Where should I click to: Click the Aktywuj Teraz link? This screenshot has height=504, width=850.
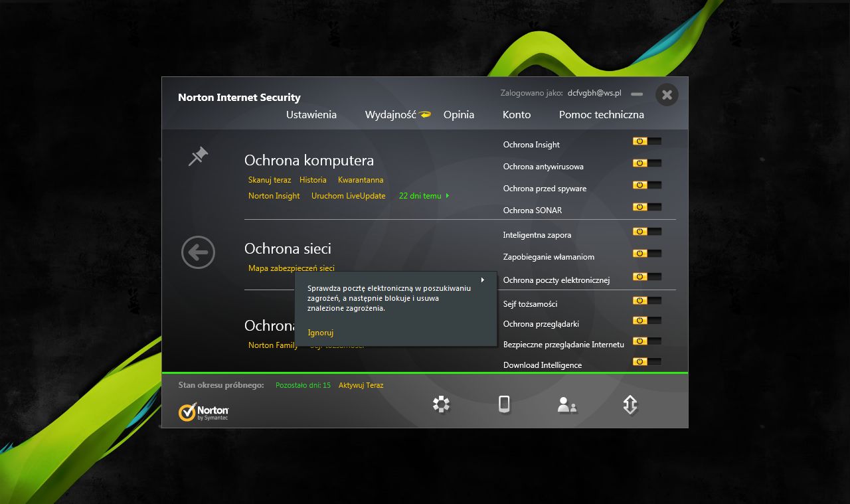point(361,385)
